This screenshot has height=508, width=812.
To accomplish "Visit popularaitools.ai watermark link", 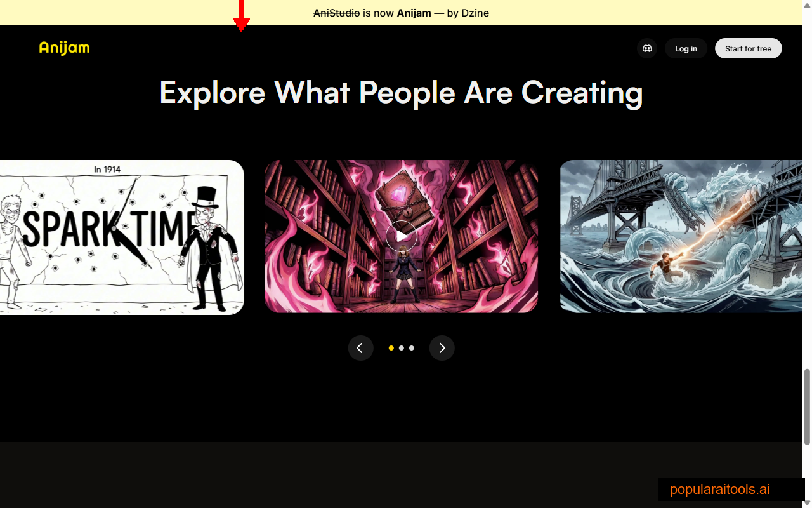I will click(x=720, y=489).
